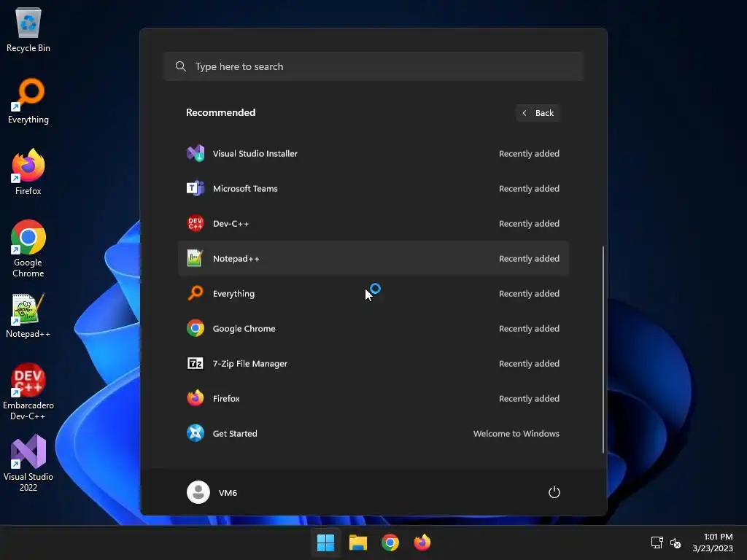Go Back from the Recommended list
Image resolution: width=747 pixels, height=560 pixels.
(538, 113)
